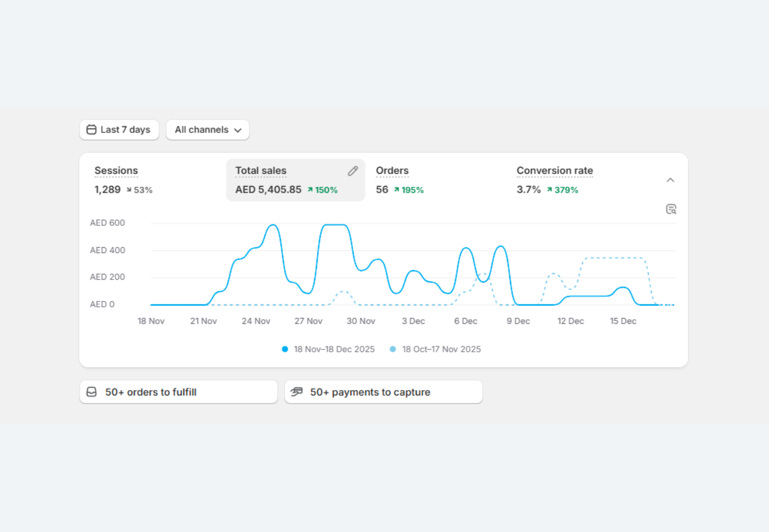Click the pencil edit icon on Total sales

pos(353,171)
